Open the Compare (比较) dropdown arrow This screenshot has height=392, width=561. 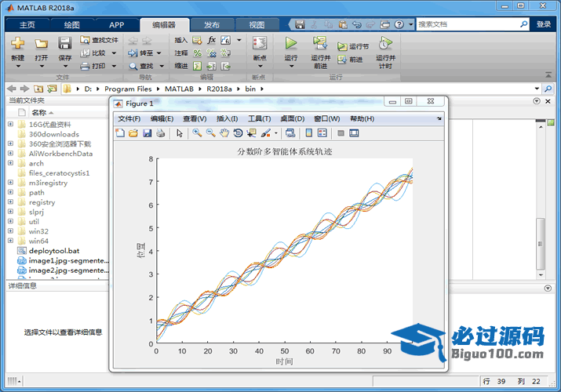(114, 53)
